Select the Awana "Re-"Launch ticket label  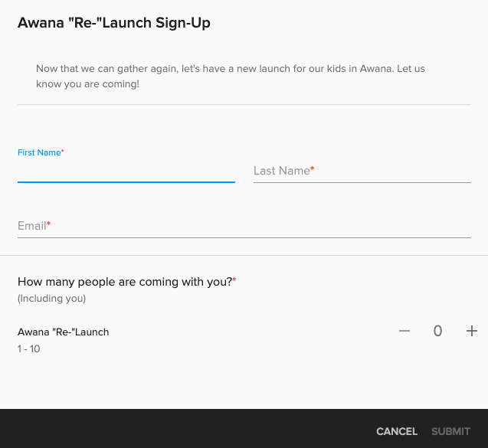[x=64, y=332]
